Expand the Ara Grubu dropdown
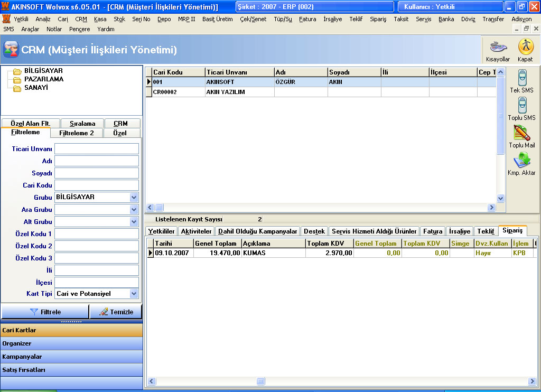 pos(134,209)
